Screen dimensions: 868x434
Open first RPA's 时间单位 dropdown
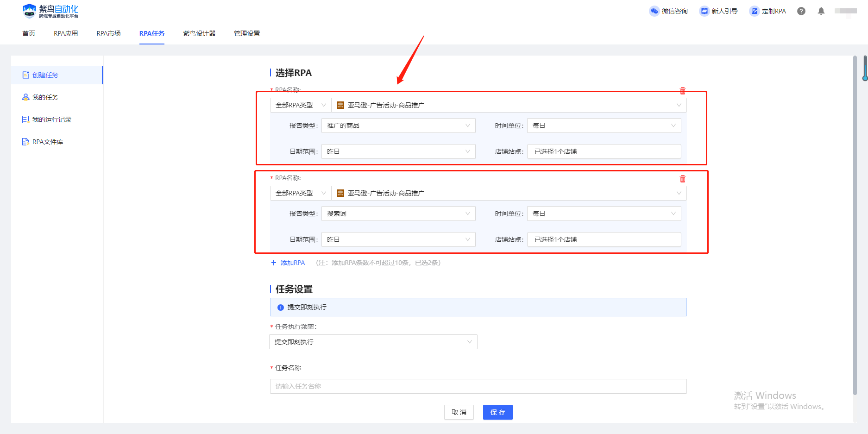coord(604,126)
